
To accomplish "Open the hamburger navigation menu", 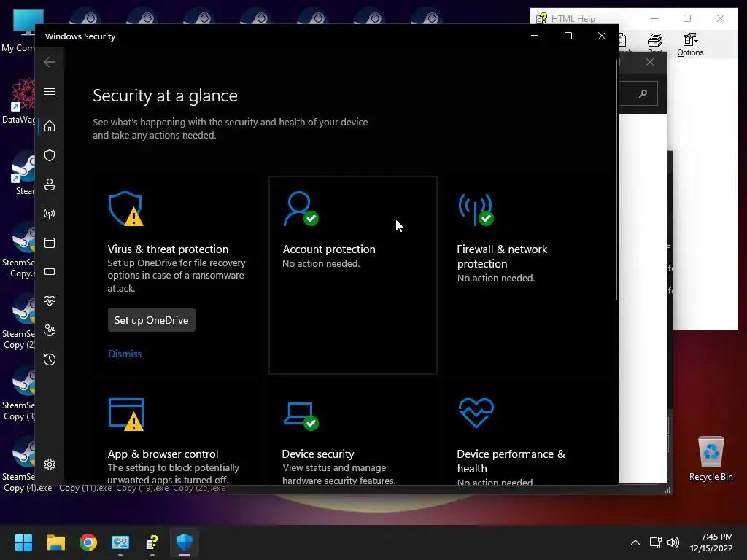I will tap(50, 91).
